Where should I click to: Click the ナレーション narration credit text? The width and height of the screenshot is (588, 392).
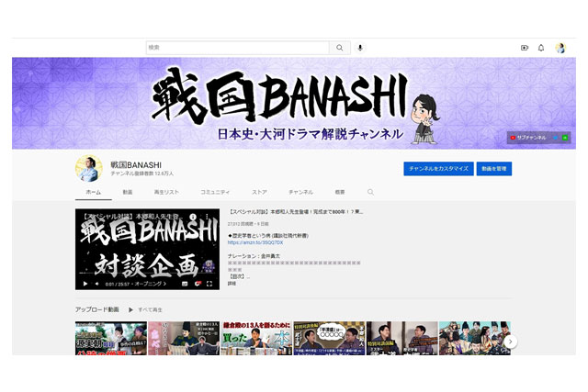pos(254,256)
